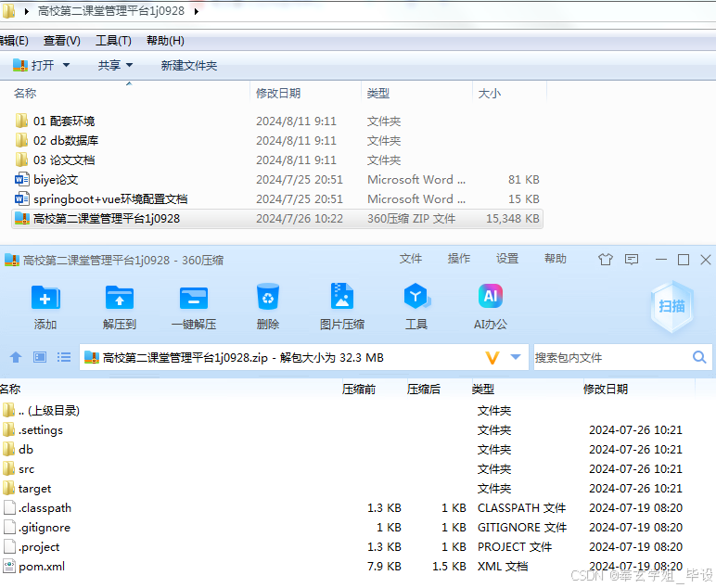
Task: Sort by 压缩前 column in 360压缩
Action: pyautogui.click(x=359, y=390)
